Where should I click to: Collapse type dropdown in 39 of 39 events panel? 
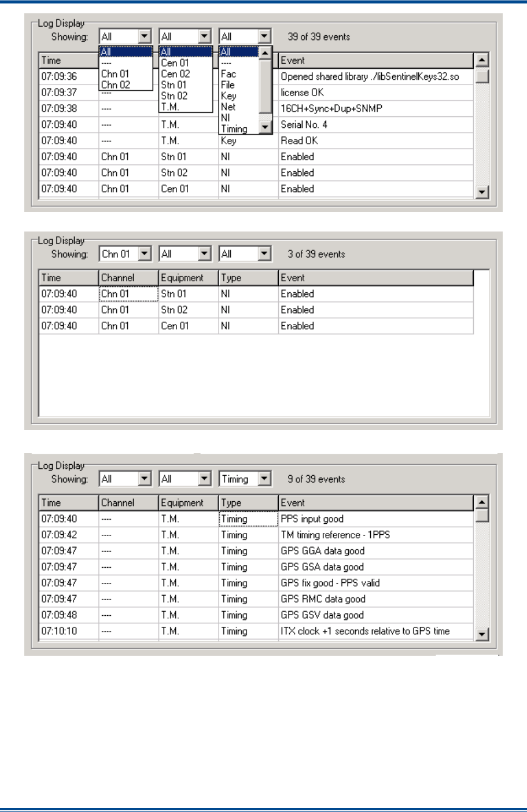pyautogui.click(x=264, y=37)
